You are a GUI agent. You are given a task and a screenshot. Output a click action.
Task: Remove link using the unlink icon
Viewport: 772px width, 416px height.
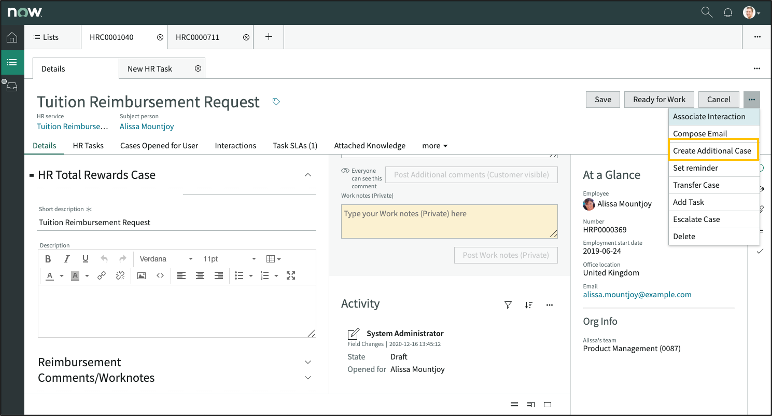tap(120, 276)
